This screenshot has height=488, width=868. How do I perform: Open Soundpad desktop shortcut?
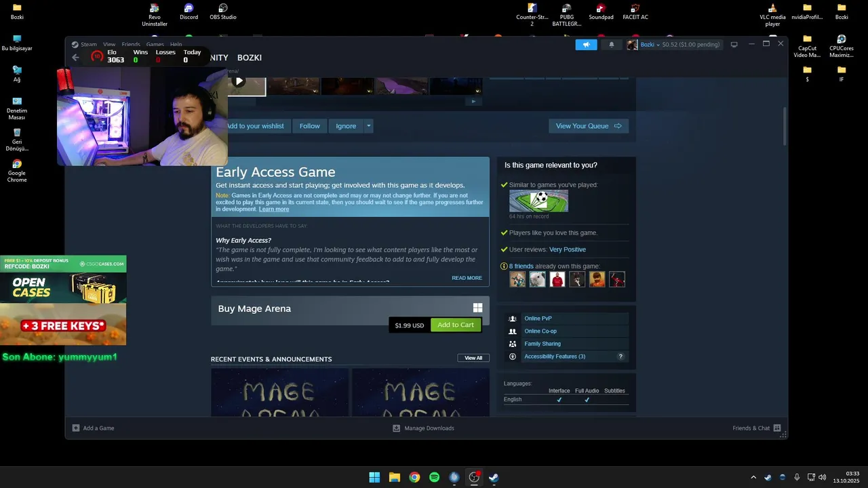601,12
